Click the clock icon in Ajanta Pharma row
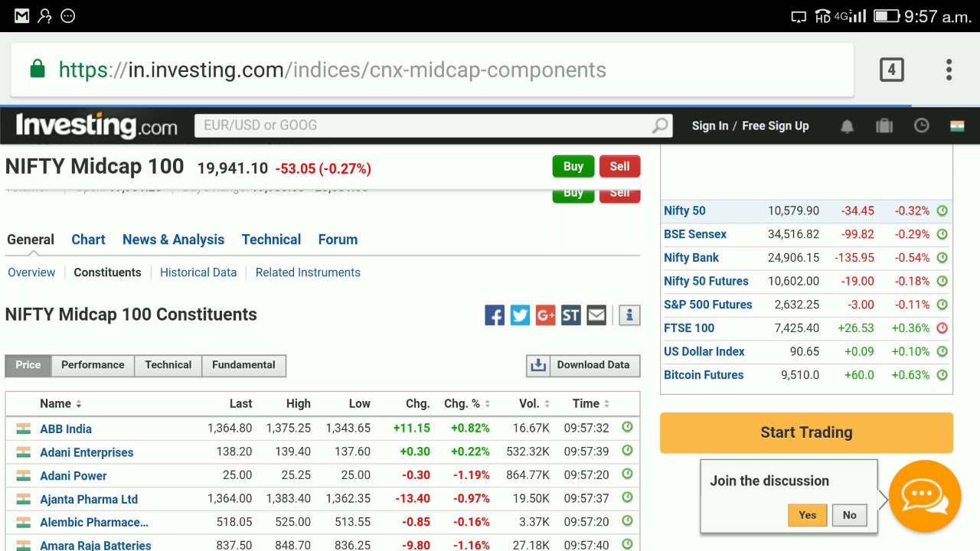Viewport: 980px width, 551px height. tap(627, 497)
